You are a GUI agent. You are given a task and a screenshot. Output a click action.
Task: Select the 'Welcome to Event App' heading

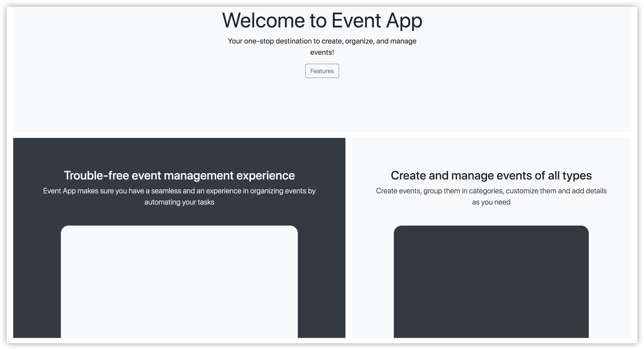[x=322, y=20]
